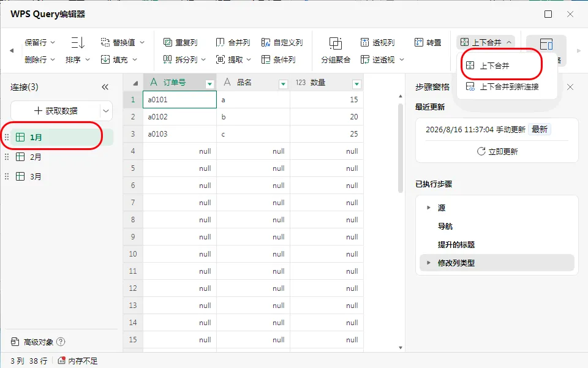The width and height of the screenshot is (588, 368).
Task: Click the 重复列 duplicate column tool
Action: tap(180, 42)
